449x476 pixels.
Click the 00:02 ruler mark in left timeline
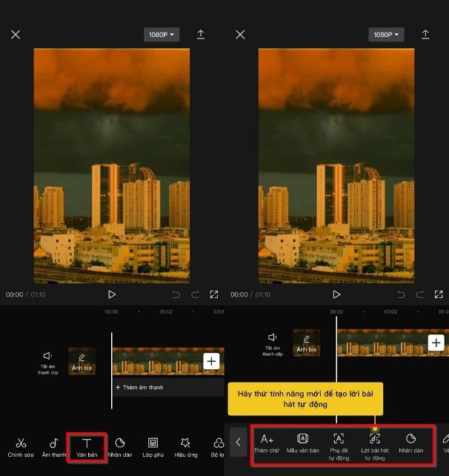click(x=166, y=311)
